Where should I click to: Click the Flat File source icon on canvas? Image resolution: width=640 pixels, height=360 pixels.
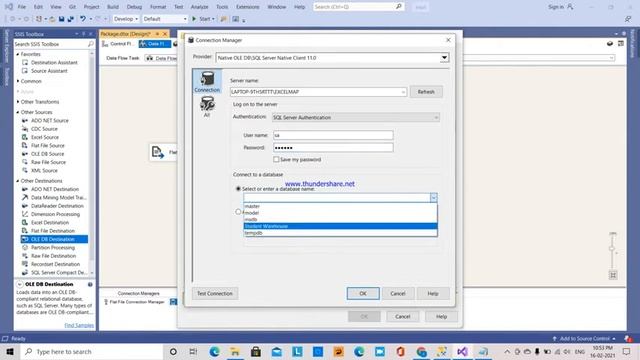pyautogui.click(x=158, y=152)
